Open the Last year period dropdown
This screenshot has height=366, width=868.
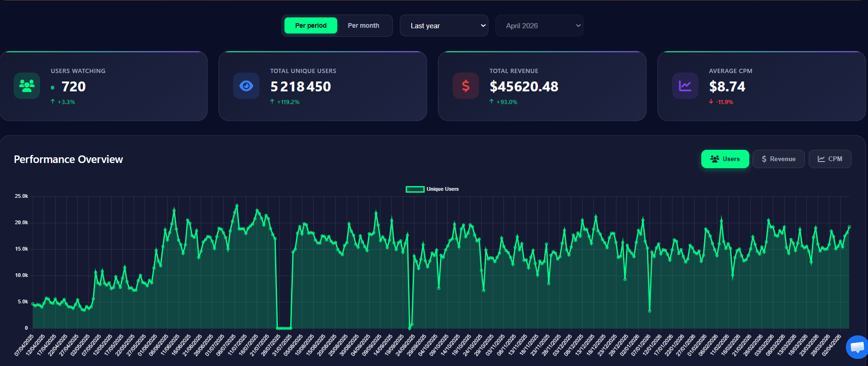[x=444, y=25]
